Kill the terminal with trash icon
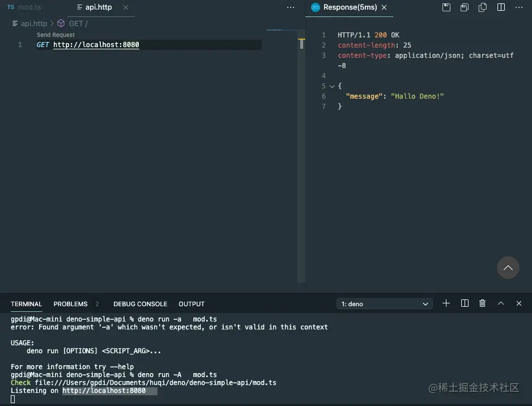The width and height of the screenshot is (532, 406). 482,303
